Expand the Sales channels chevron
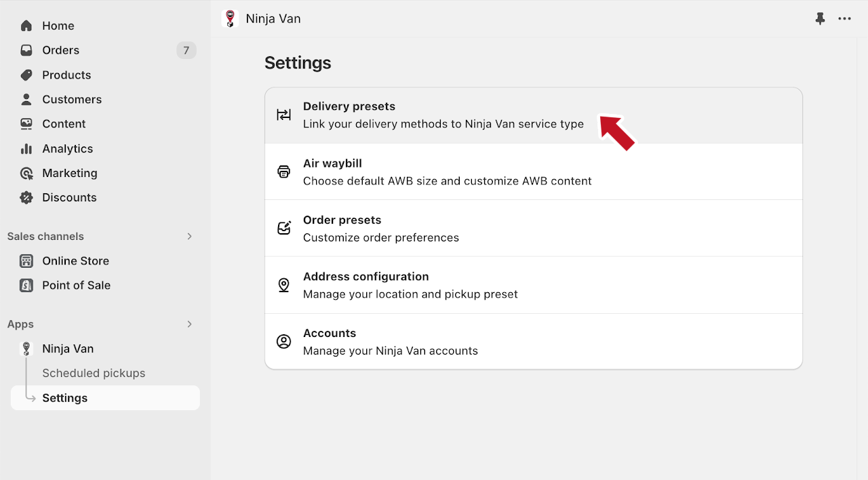 tap(189, 237)
